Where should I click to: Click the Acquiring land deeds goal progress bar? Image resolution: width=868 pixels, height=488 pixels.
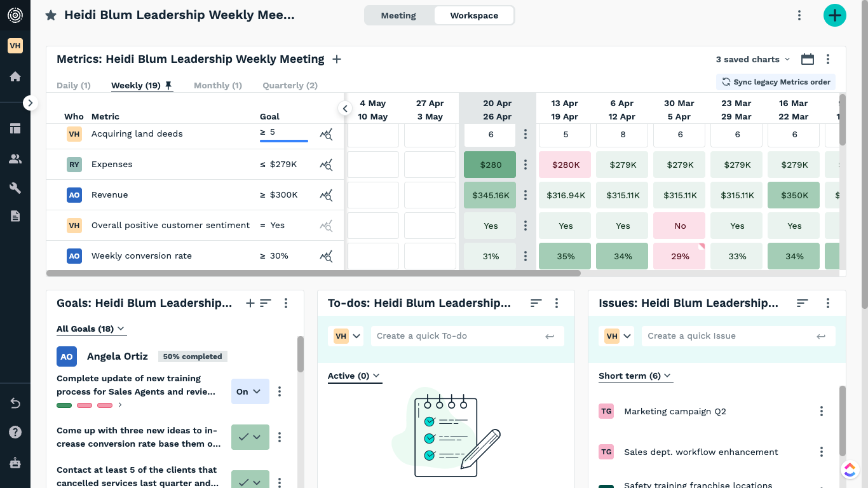(284, 141)
